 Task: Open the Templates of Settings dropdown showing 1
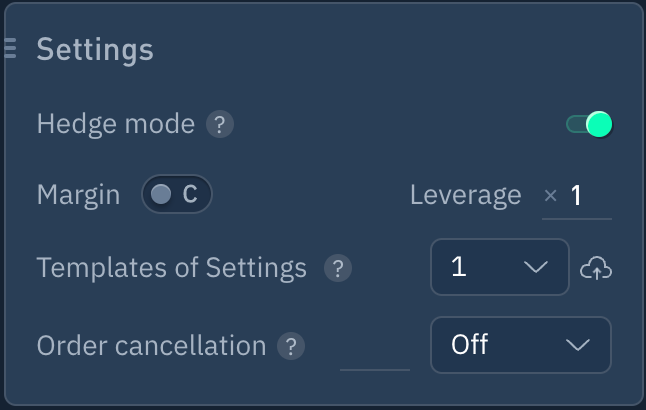[499, 267]
